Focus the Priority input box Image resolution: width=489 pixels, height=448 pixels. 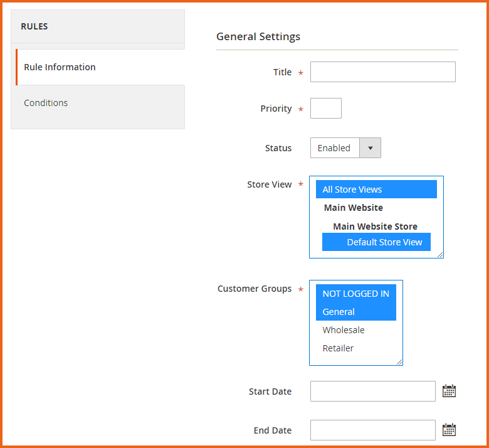pyautogui.click(x=325, y=109)
